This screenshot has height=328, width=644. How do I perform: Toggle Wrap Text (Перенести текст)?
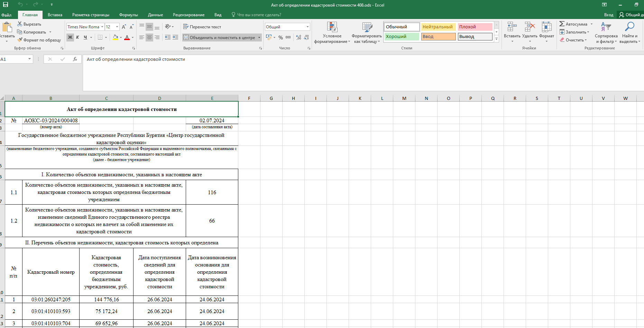pyautogui.click(x=202, y=27)
